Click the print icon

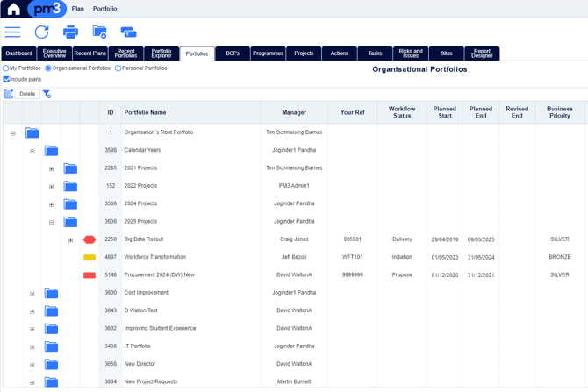(70, 32)
